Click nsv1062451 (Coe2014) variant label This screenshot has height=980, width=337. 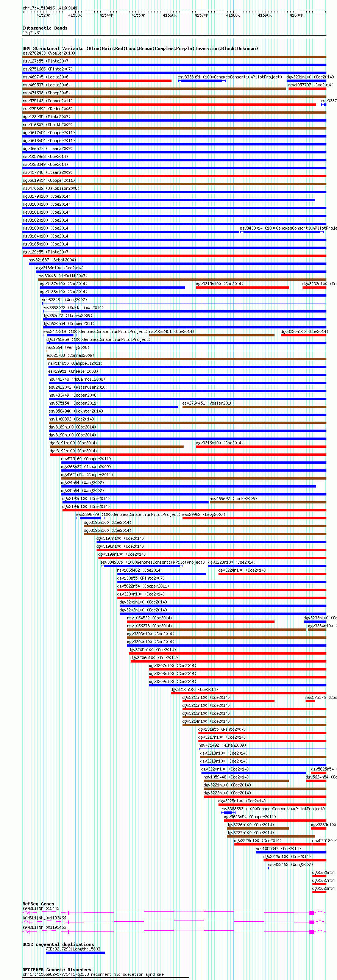pyautogui.click(x=171, y=332)
